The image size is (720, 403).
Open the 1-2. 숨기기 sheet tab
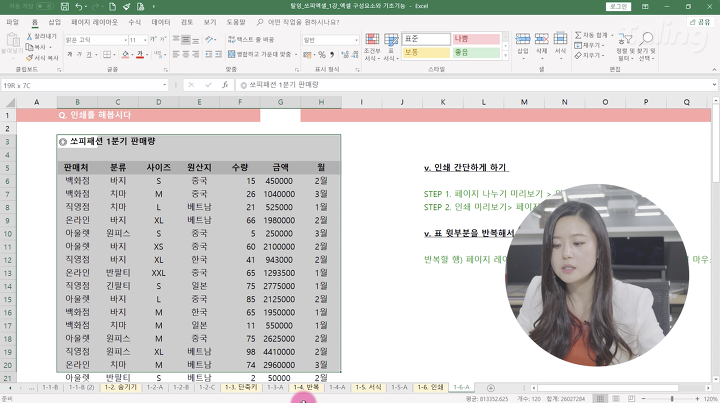pos(120,387)
